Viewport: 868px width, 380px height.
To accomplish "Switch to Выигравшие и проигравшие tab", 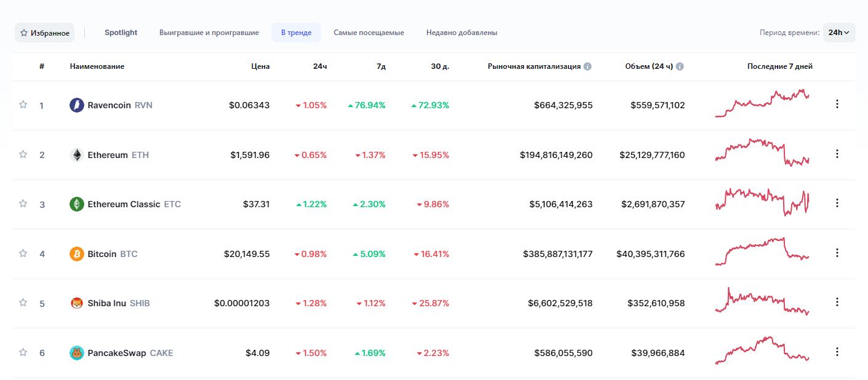I will pos(209,33).
